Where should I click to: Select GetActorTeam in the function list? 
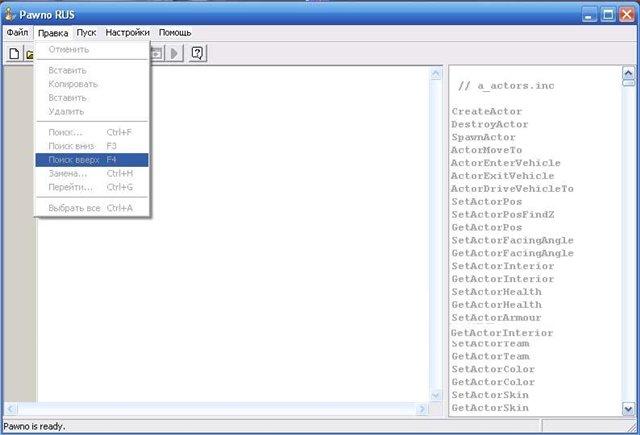coord(490,356)
